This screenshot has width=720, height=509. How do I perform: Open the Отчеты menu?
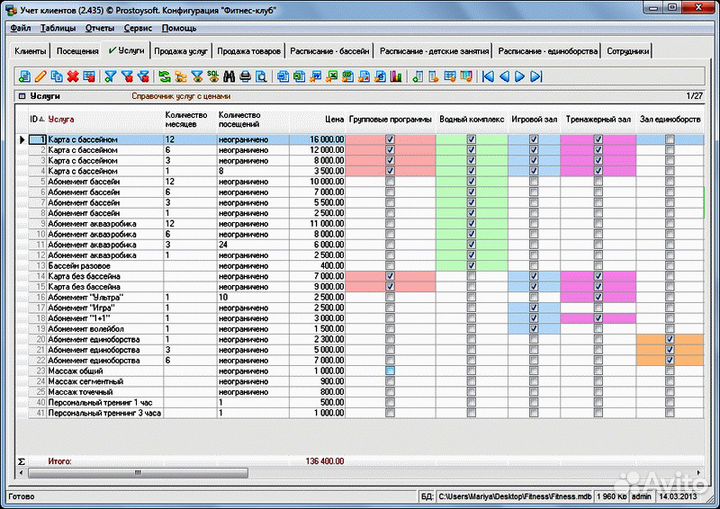click(x=100, y=28)
